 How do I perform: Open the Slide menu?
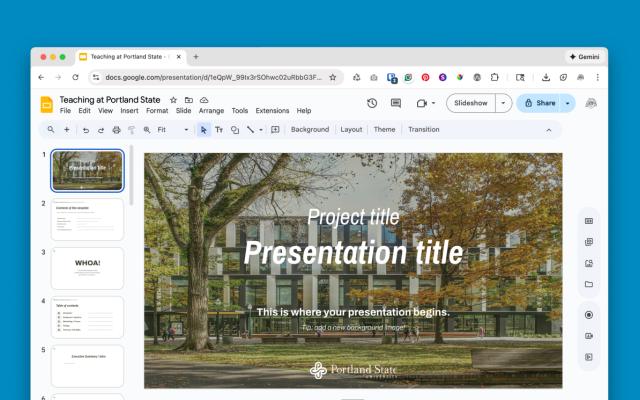tap(183, 111)
